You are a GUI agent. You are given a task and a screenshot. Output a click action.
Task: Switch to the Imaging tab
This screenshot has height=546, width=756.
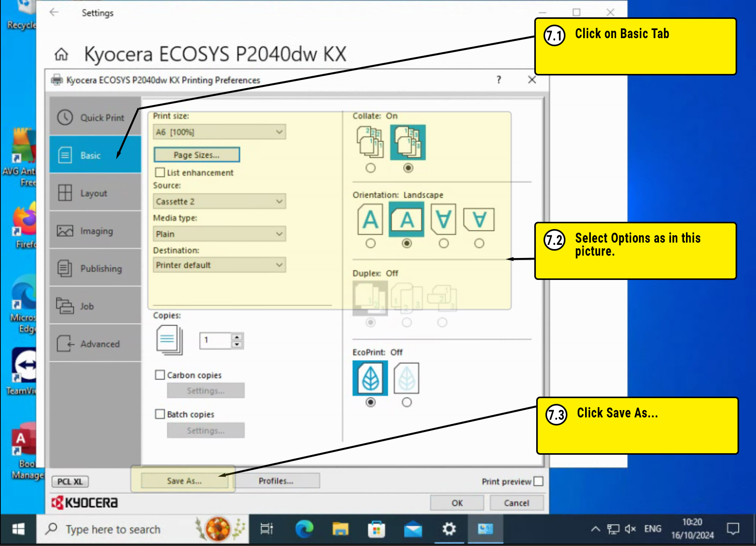coord(95,230)
